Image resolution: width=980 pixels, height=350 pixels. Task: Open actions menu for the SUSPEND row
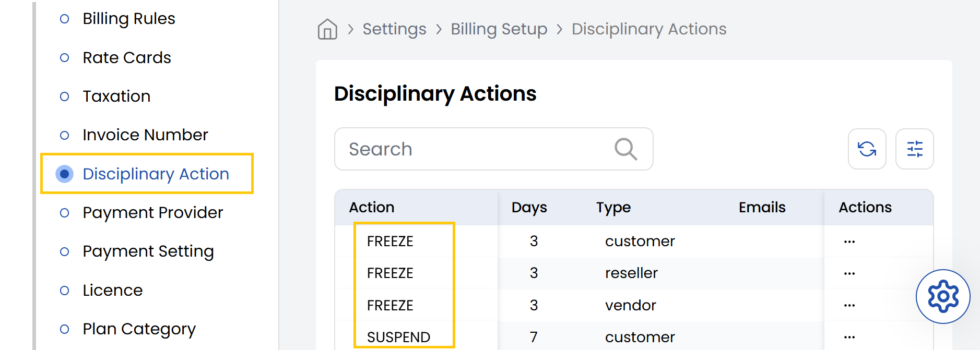click(849, 337)
